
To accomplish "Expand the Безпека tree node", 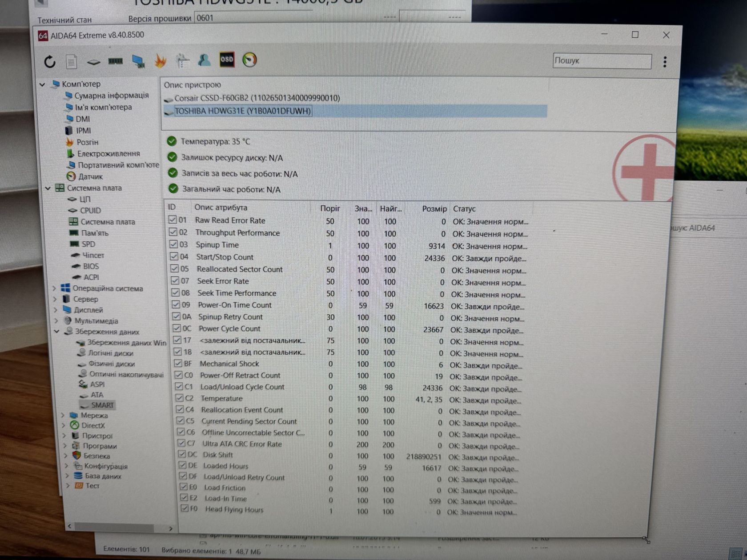I will 65,456.
